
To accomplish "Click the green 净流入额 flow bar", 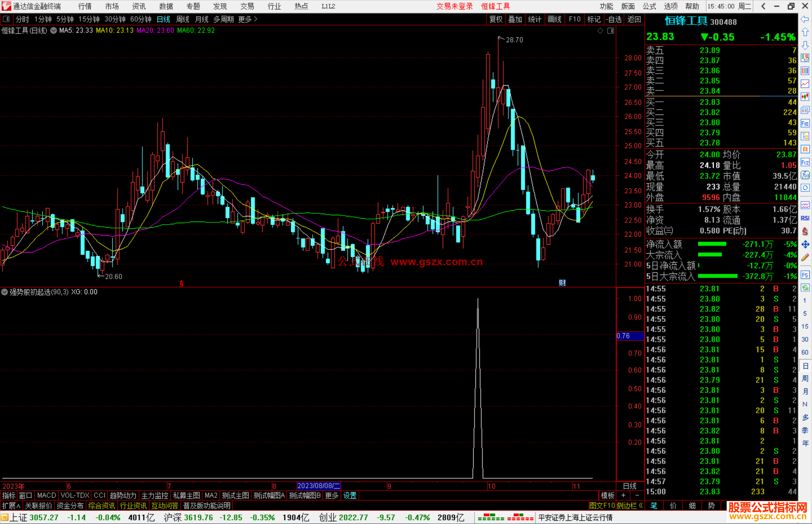I will tap(712, 244).
